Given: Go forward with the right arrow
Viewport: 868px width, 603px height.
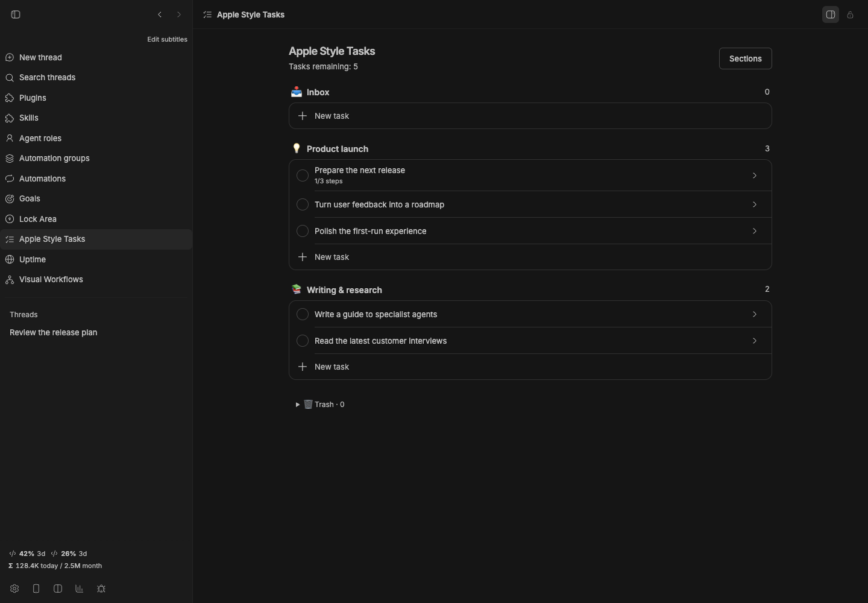Looking at the screenshot, I should point(179,14).
